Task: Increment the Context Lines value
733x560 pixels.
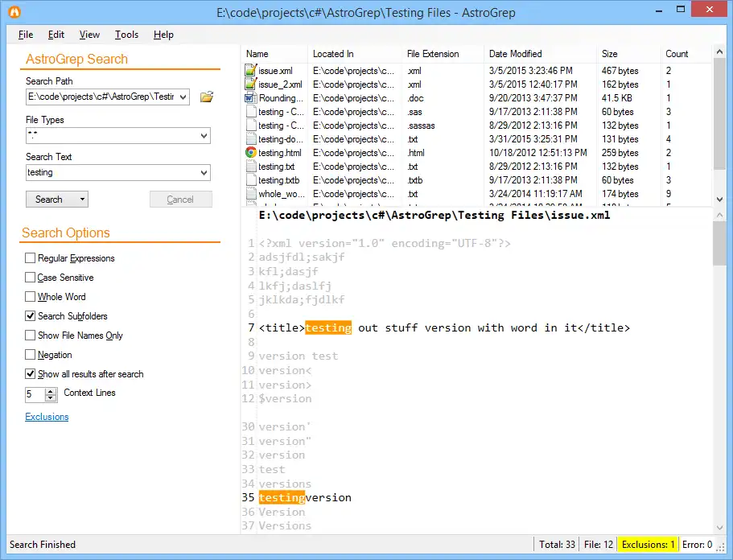Action: (x=50, y=391)
